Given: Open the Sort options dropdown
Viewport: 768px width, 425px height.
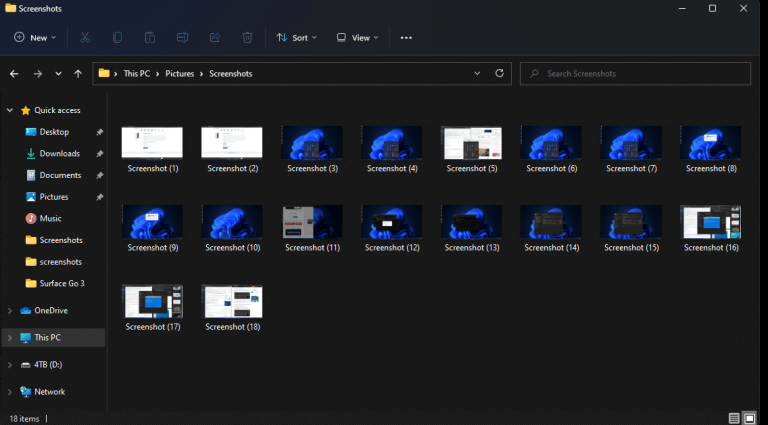Looking at the screenshot, I should point(296,38).
